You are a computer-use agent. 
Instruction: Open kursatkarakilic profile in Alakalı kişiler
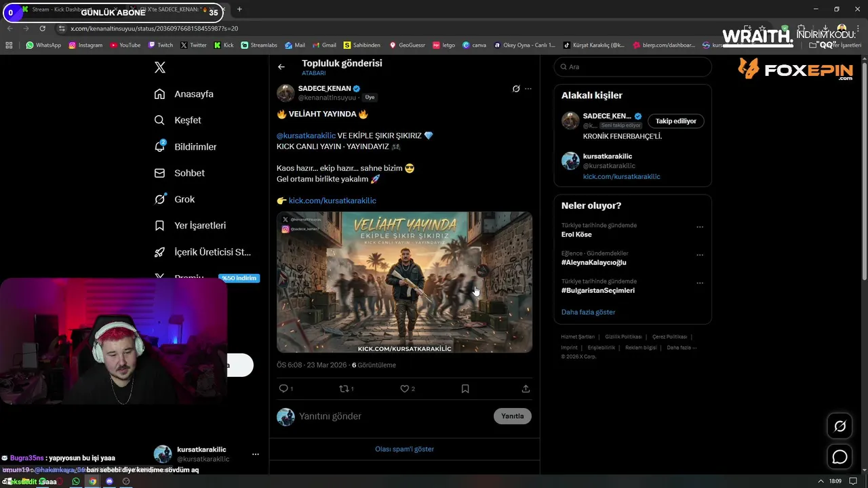click(x=608, y=157)
